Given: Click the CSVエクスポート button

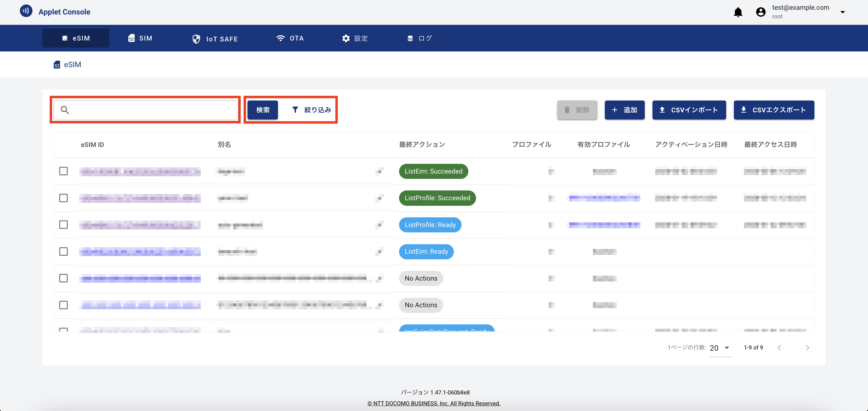Looking at the screenshot, I should tap(774, 110).
